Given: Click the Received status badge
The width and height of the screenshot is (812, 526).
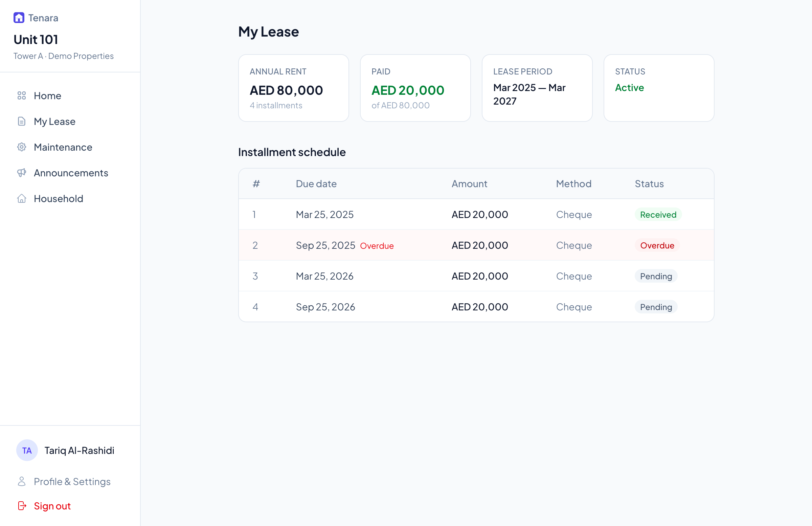Looking at the screenshot, I should [x=658, y=214].
